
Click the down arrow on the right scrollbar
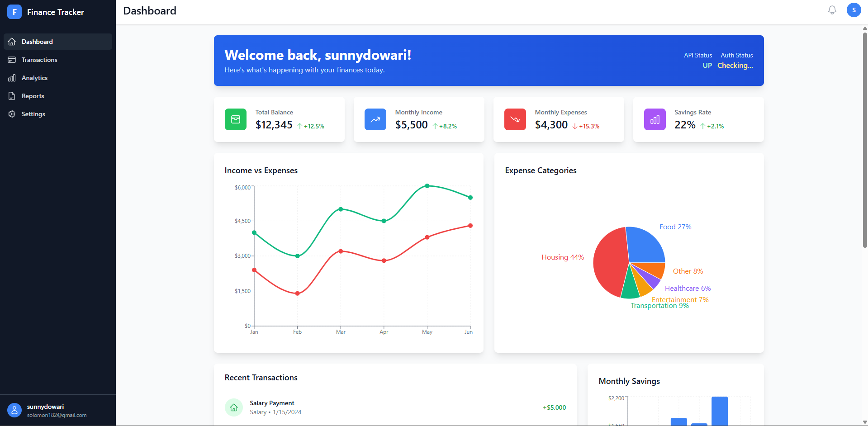[x=864, y=421]
